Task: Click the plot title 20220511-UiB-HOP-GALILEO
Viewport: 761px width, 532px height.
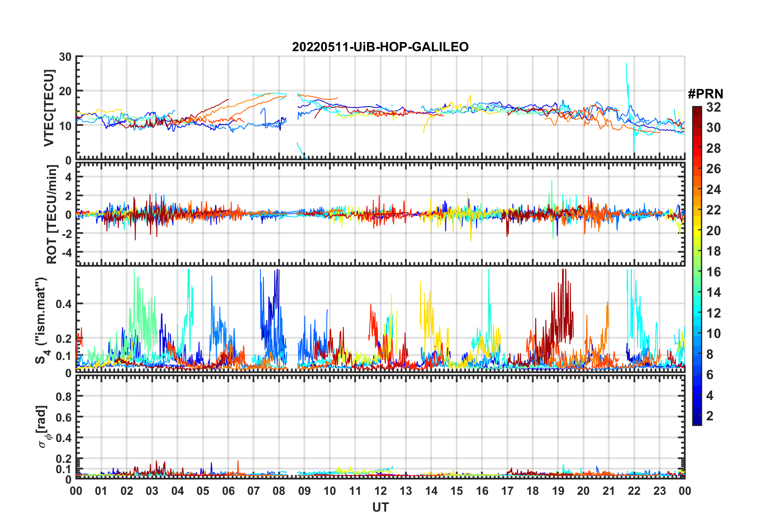Action: coord(380,47)
